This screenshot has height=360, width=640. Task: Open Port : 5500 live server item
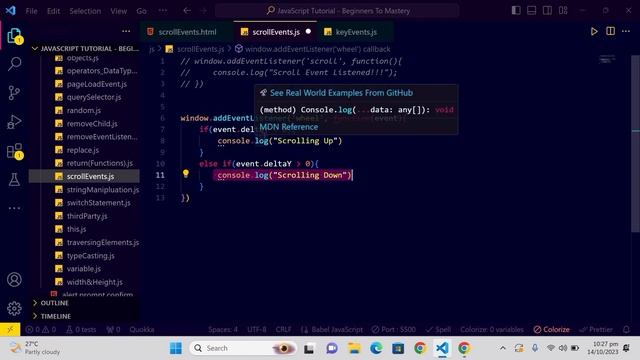[x=393, y=329]
